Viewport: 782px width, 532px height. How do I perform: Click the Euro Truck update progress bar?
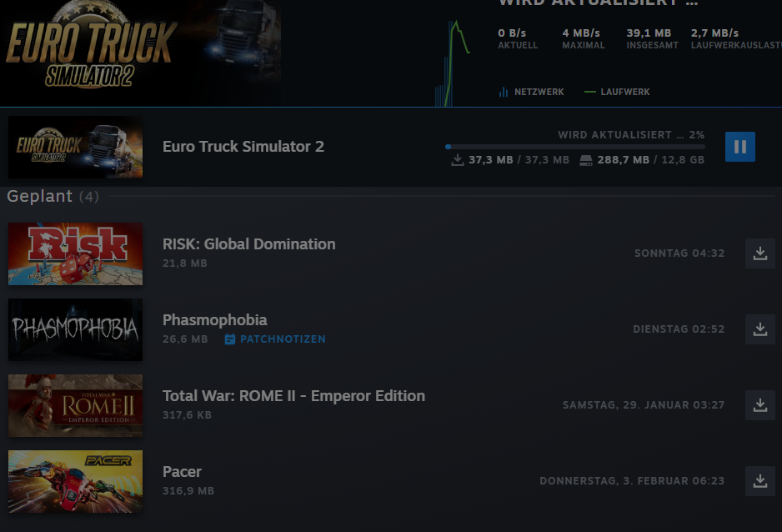coord(575,147)
